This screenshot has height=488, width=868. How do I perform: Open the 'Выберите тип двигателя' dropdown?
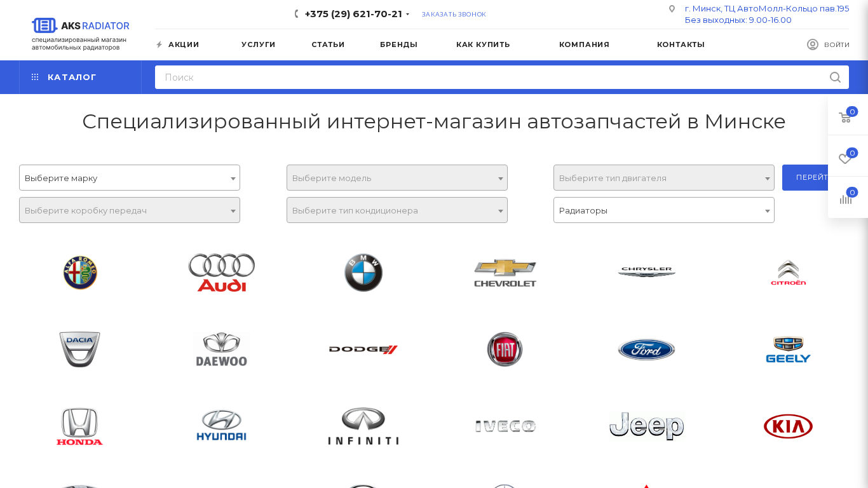pos(664,178)
